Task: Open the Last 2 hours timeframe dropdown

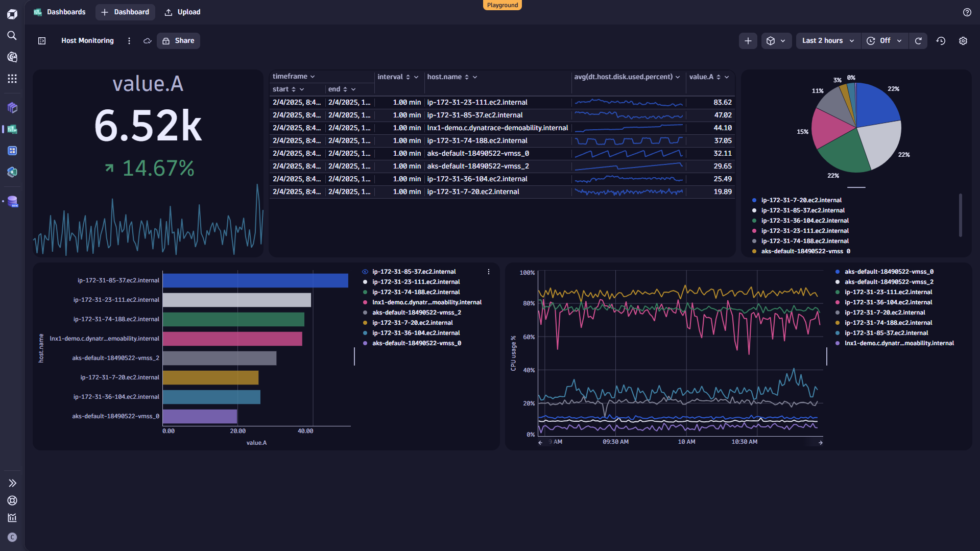Action: pyautogui.click(x=827, y=40)
